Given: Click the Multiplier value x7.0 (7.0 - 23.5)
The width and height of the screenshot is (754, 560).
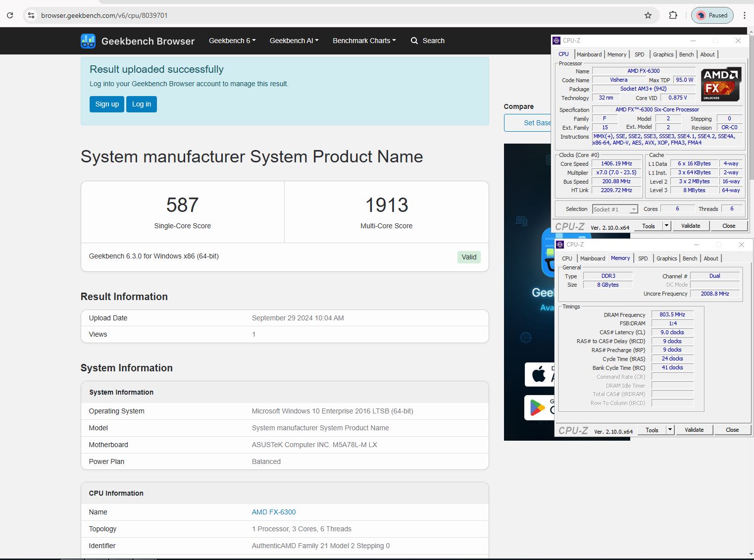Looking at the screenshot, I should [616, 172].
